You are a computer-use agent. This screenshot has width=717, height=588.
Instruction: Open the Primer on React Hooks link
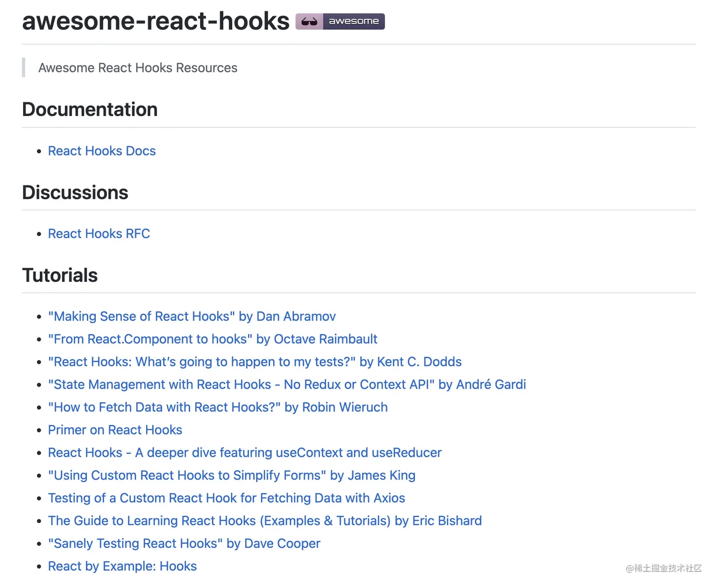coord(115,430)
